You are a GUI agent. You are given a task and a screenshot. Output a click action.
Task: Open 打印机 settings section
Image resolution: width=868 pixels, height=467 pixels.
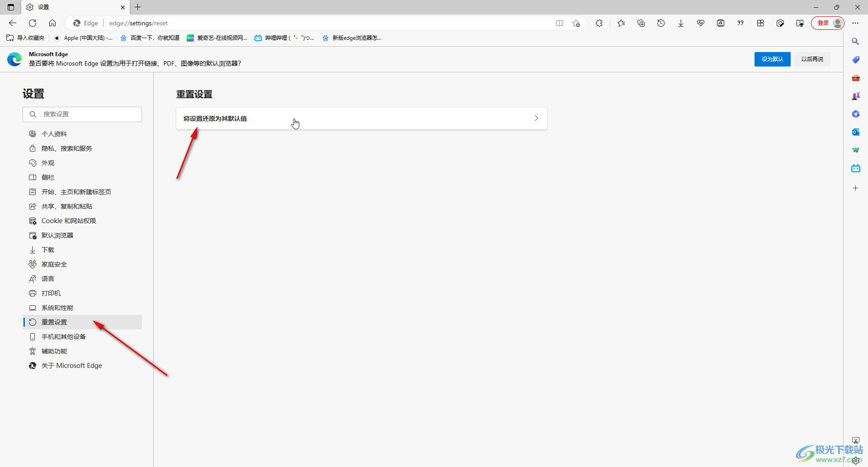tap(82, 293)
